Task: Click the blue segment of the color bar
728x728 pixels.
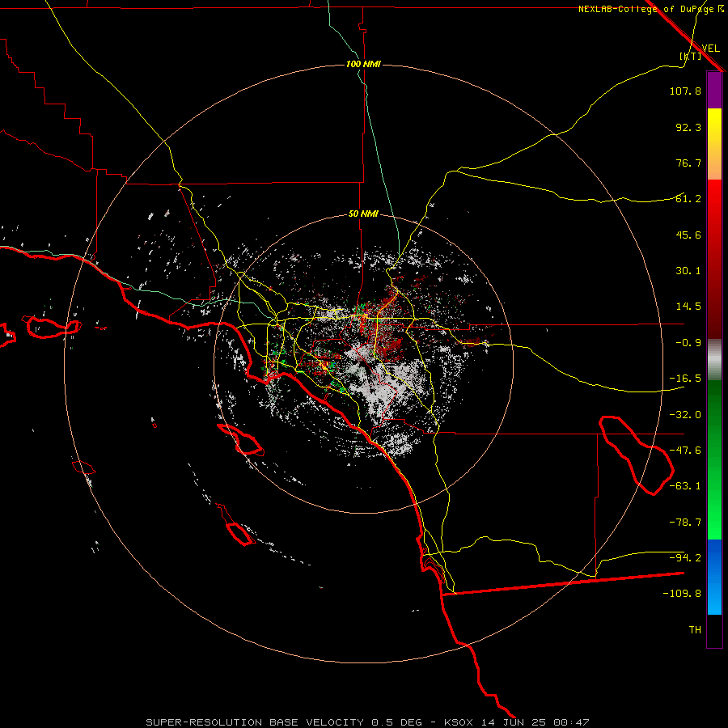Action: (x=714, y=577)
